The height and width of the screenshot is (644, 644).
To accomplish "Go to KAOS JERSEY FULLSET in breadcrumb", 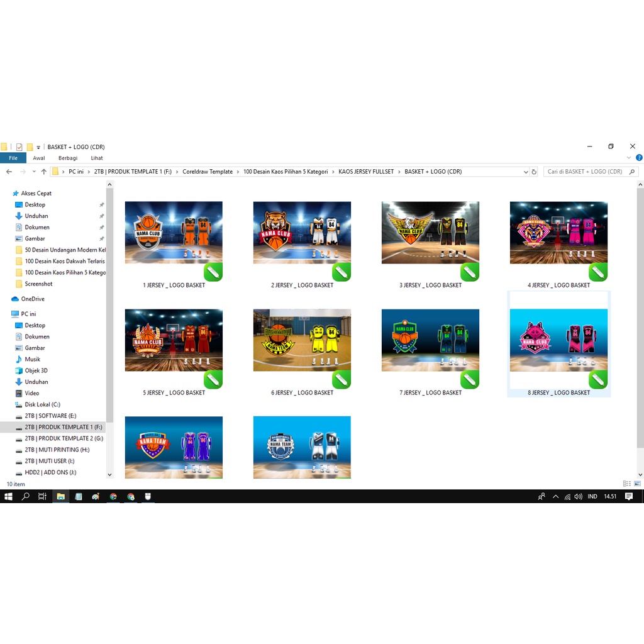I will (x=366, y=172).
